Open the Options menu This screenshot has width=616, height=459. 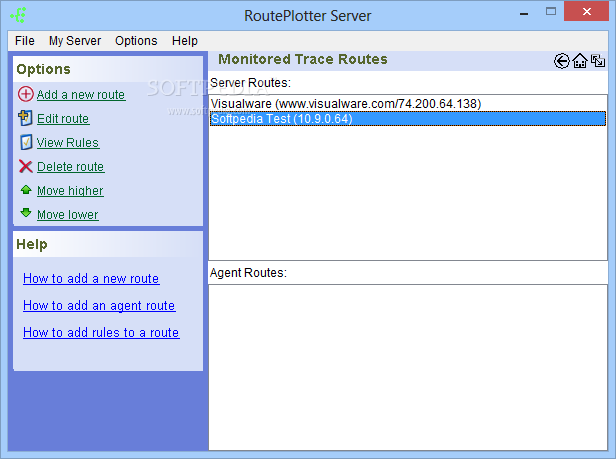136,41
